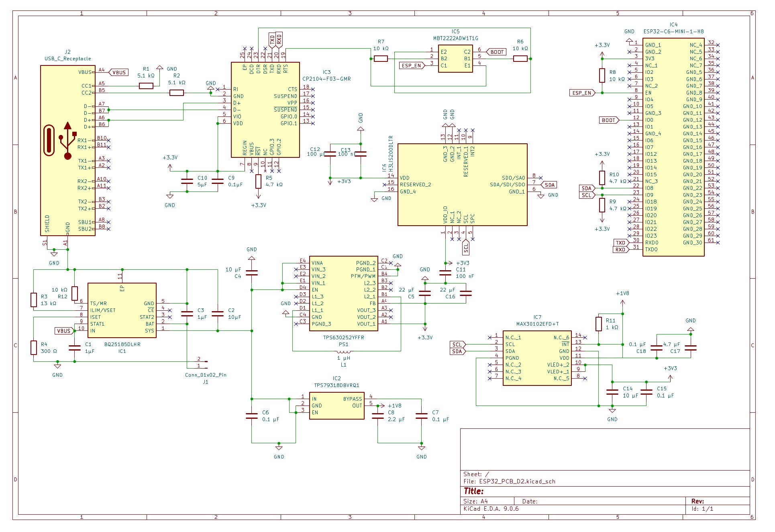The width and height of the screenshot is (775, 532).
Task: Click the USB trident logo inside J2
Action: click(x=68, y=141)
